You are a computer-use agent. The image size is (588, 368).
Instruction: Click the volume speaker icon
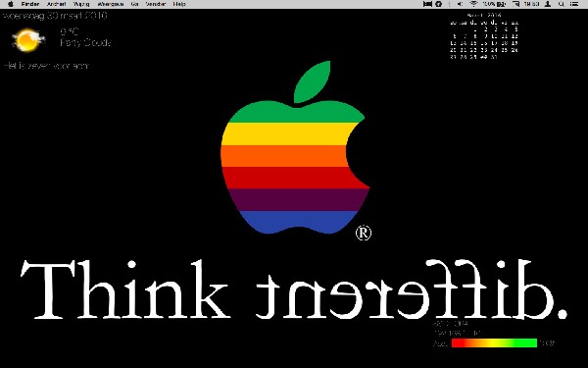point(461,4)
